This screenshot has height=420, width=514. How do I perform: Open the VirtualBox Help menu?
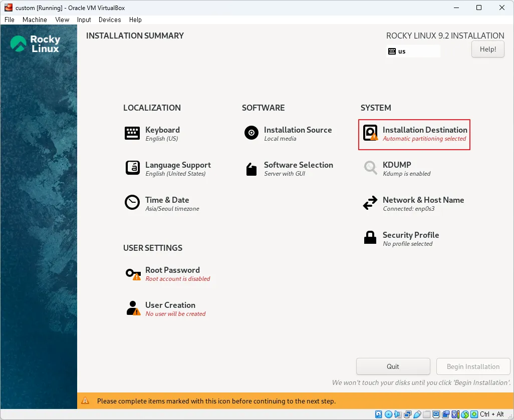click(135, 20)
